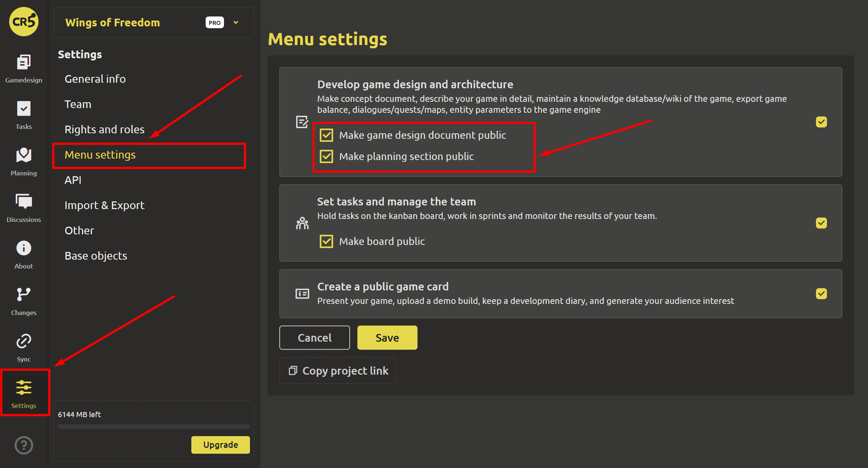Click the storage usage progress bar
The height and width of the screenshot is (468, 868).
154,427
